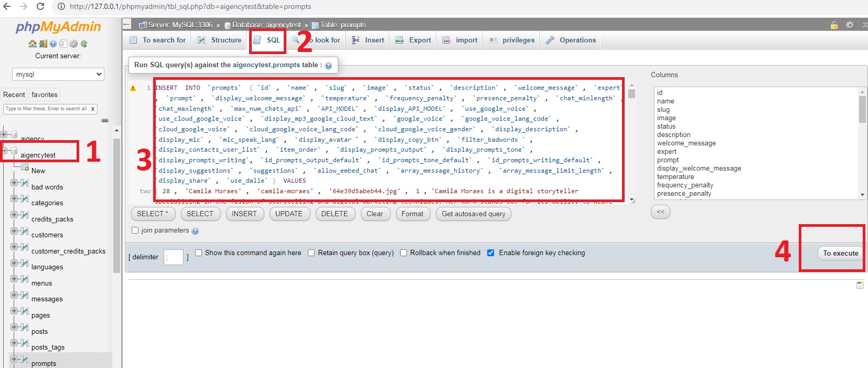The image size is (868, 368).
Task: Enable the join parameters checkbox
Action: click(x=135, y=230)
